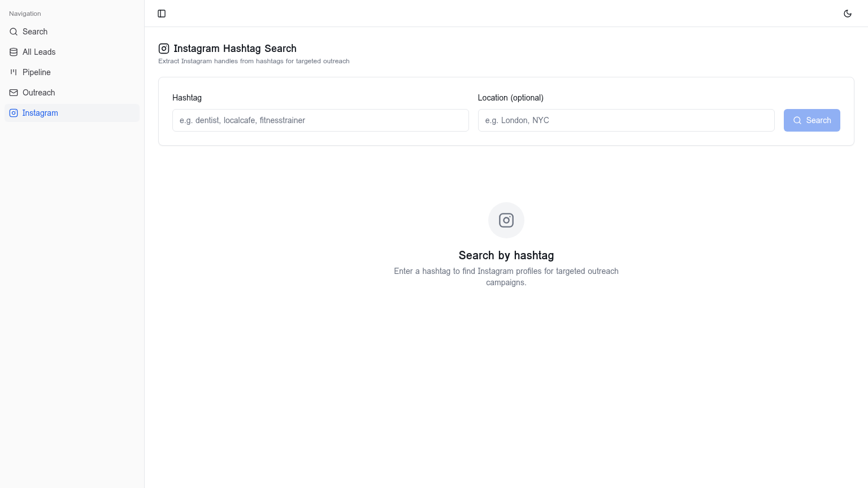Image resolution: width=868 pixels, height=488 pixels.
Task: Click the Instagram icon beside the page title
Action: (164, 49)
